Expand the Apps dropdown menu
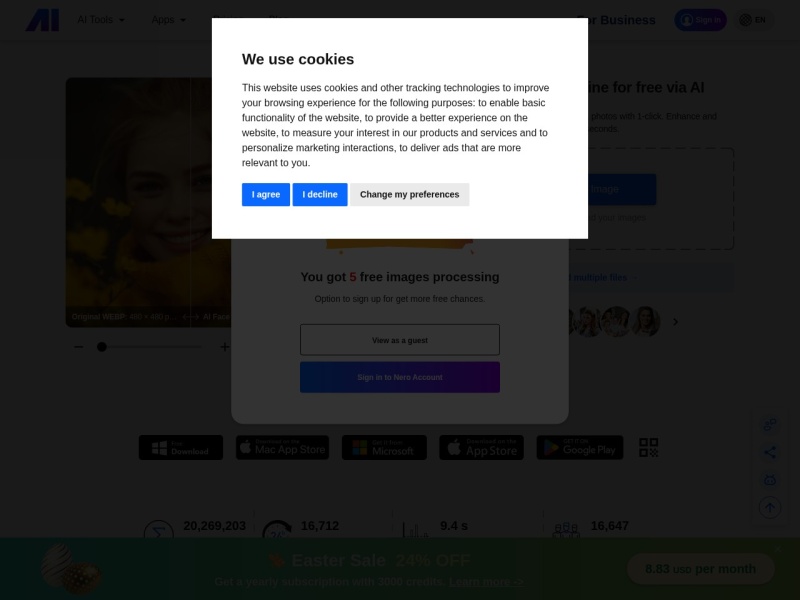The image size is (800, 600). [168, 20]
